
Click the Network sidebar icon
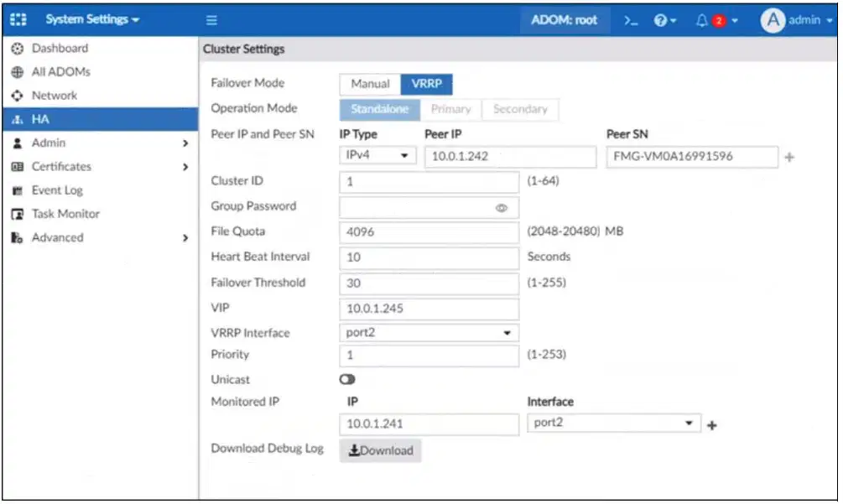click(x=18, y=96)
